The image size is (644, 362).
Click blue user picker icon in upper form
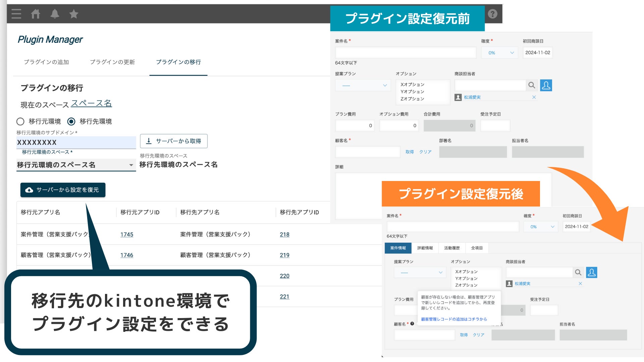[x=546, y=85]
